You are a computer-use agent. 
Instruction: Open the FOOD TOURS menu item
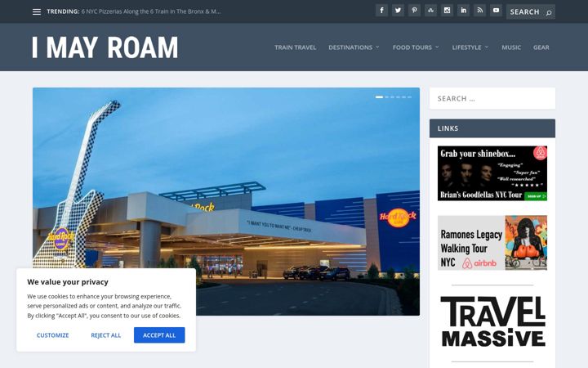[412, 47]
